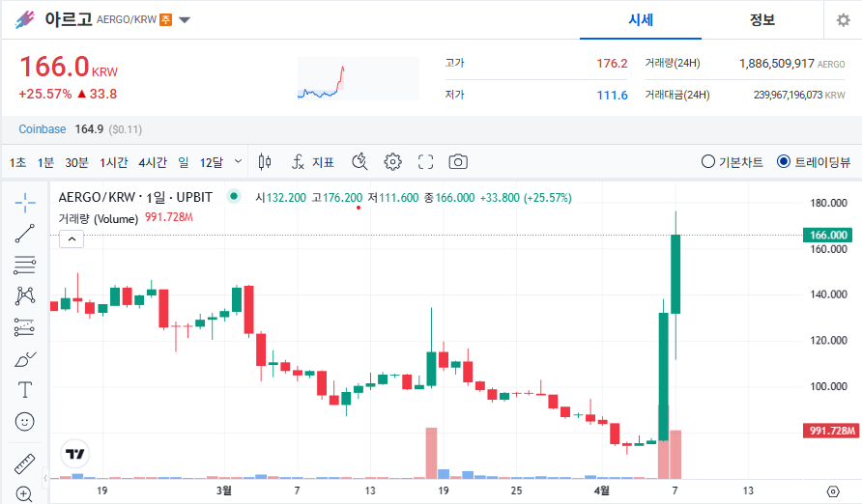Open the indicators (지표) menu
This screenshot has width=862, height=504.
tap(313, 162)
